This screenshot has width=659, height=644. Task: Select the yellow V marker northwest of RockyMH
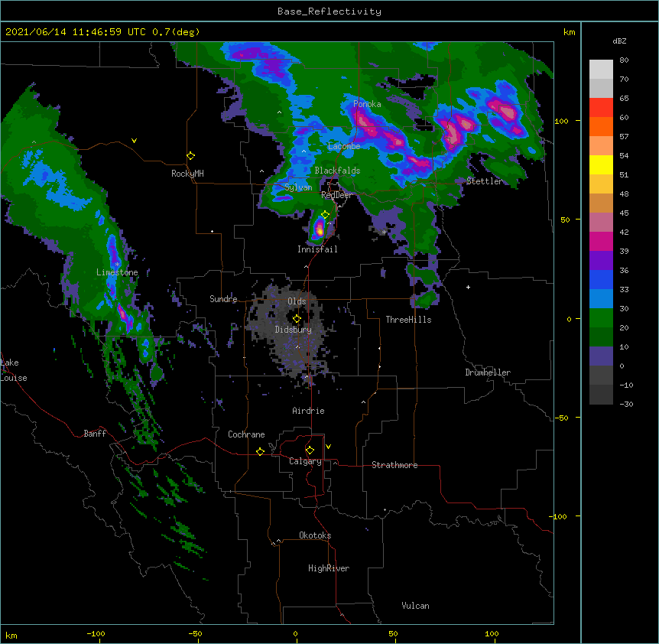click(x=134, y=141)
